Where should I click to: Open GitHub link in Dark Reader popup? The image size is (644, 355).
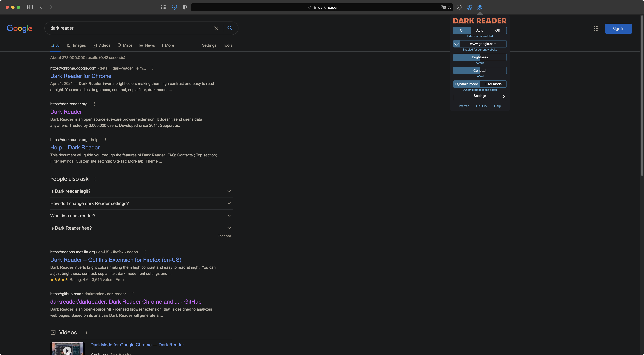point(481,106)
